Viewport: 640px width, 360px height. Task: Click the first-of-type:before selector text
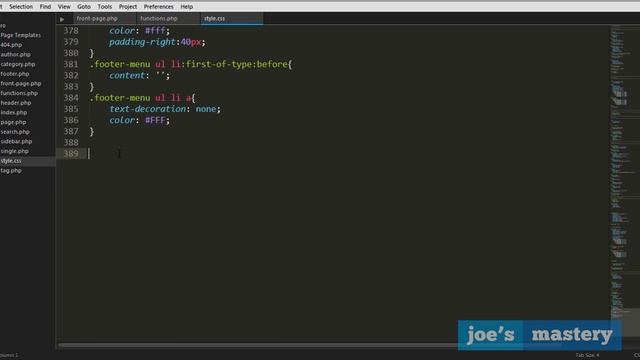point(237,64)
